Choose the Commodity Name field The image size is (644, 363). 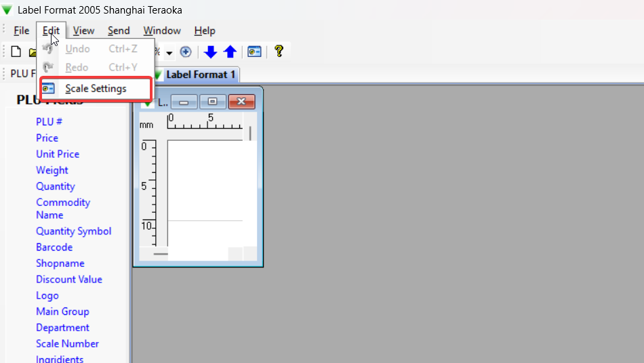tap(63, 209)
